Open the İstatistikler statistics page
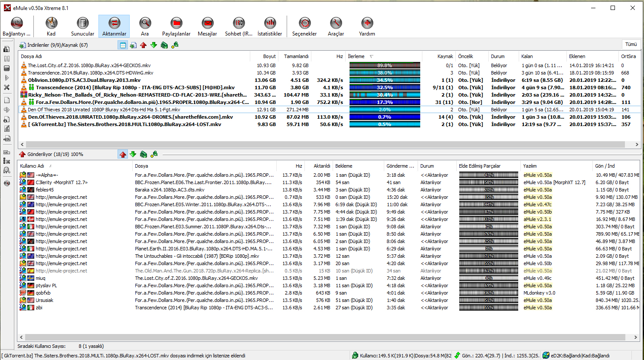644x360 pixels. 270,26
